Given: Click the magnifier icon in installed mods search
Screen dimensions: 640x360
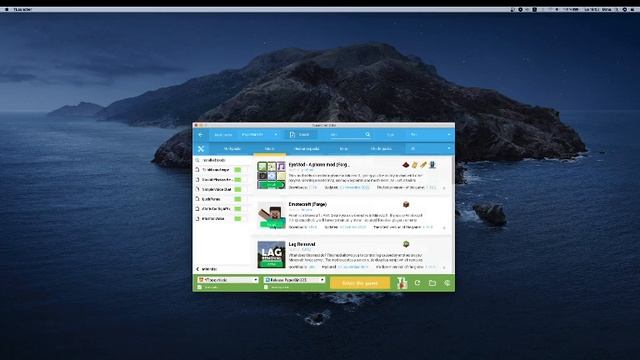Looking at the screenshot, I should [x=198, y=160].
